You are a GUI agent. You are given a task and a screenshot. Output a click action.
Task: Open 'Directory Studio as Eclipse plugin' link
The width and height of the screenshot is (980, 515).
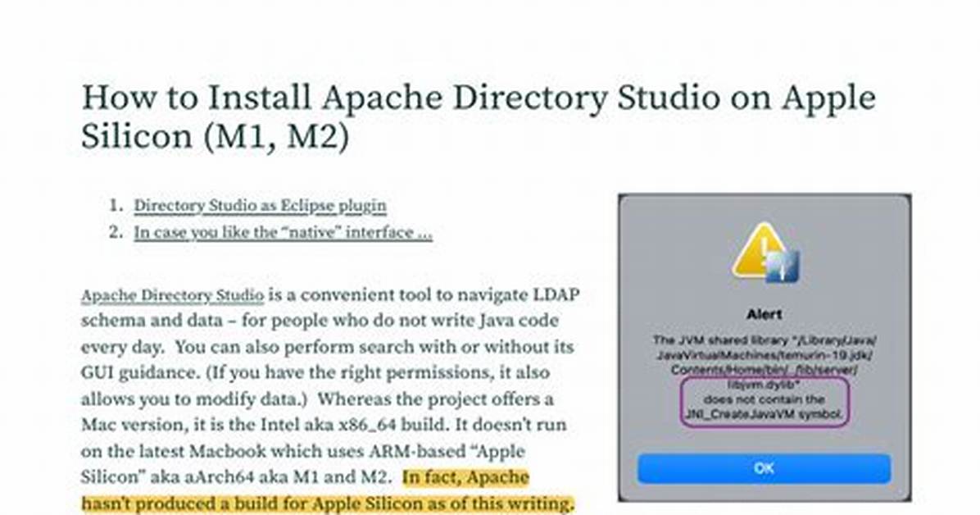(260, 206)
